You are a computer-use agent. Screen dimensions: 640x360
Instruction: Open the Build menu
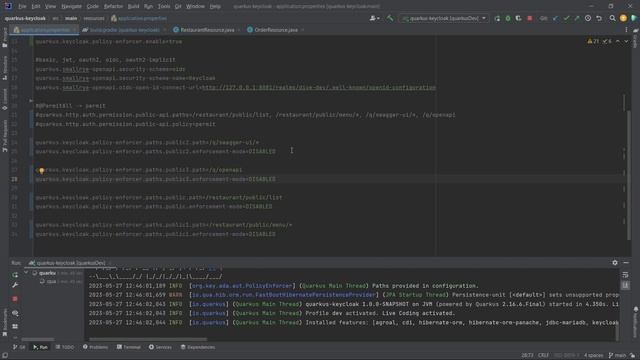coord(133,6)
